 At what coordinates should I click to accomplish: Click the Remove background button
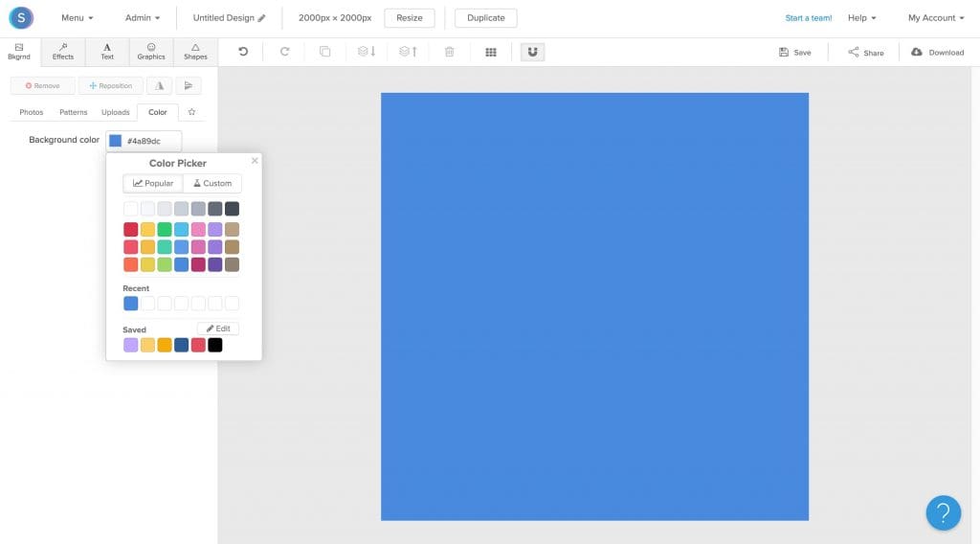coord(42,85)
